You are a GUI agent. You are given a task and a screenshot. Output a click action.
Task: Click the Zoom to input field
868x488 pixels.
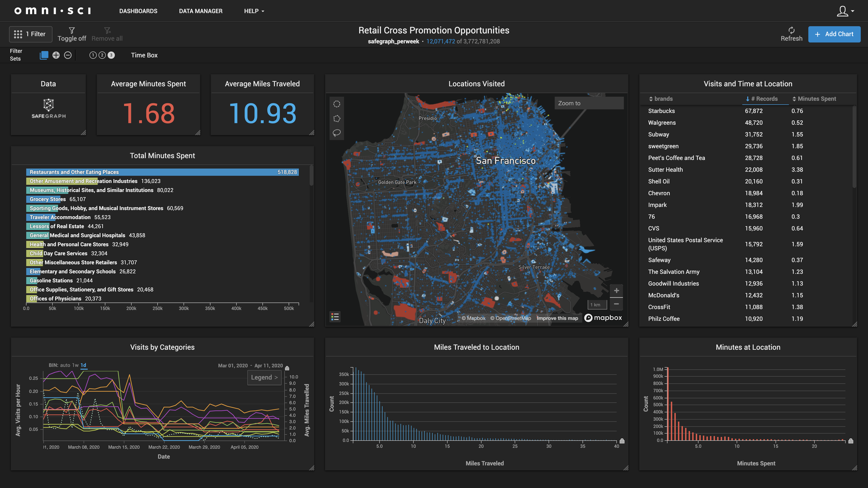[589, 103]
